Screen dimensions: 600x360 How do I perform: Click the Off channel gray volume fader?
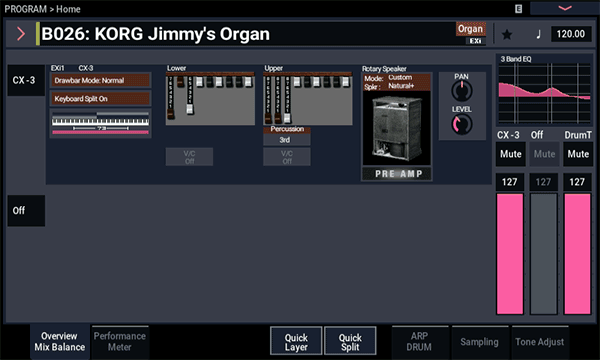click(x=543, y=254)
